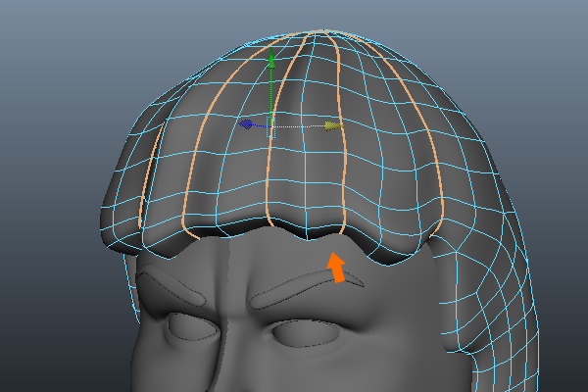Click the green Y-axis arrow of the move manipulator
Image resolution: width=588 pixels, height=392 pixels.
coord(271,59)
